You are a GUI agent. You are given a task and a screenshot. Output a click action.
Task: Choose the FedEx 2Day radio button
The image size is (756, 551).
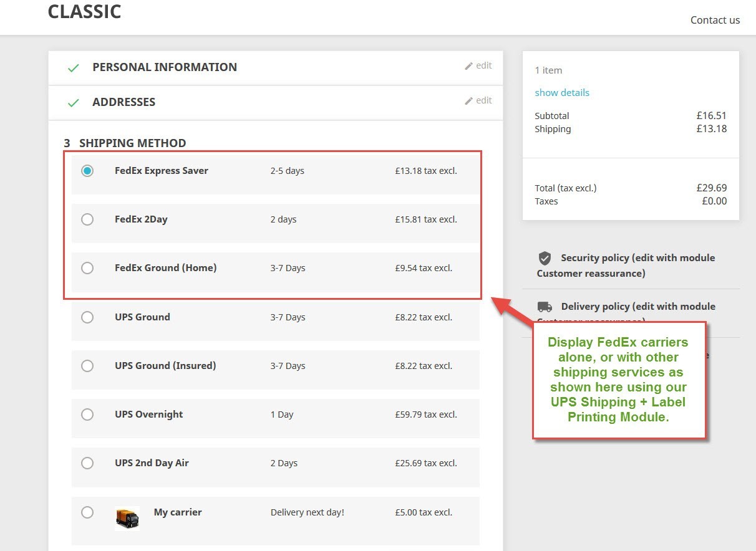click(87, 219)
